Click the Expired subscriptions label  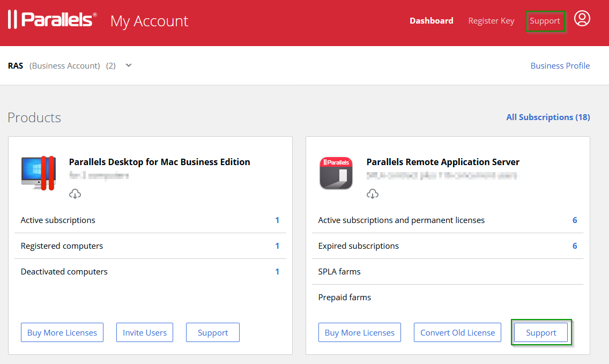(x=358, y=246)
